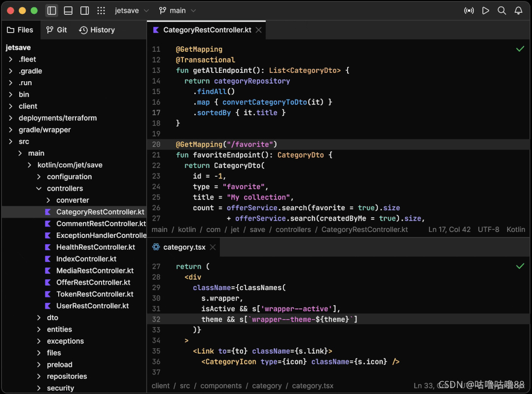532x394 pixels.
Task: Expand the deployments/terraform folder
Action: [x=10, y=118]
